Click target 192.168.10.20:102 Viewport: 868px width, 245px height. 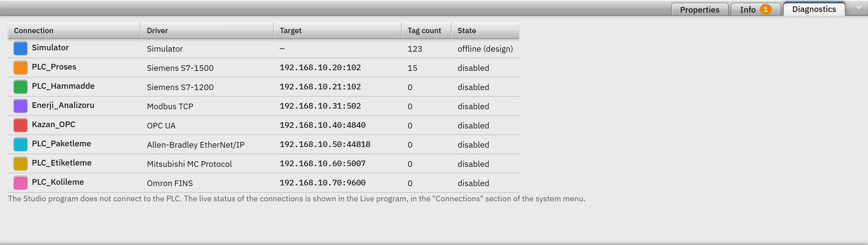[320, 68]
